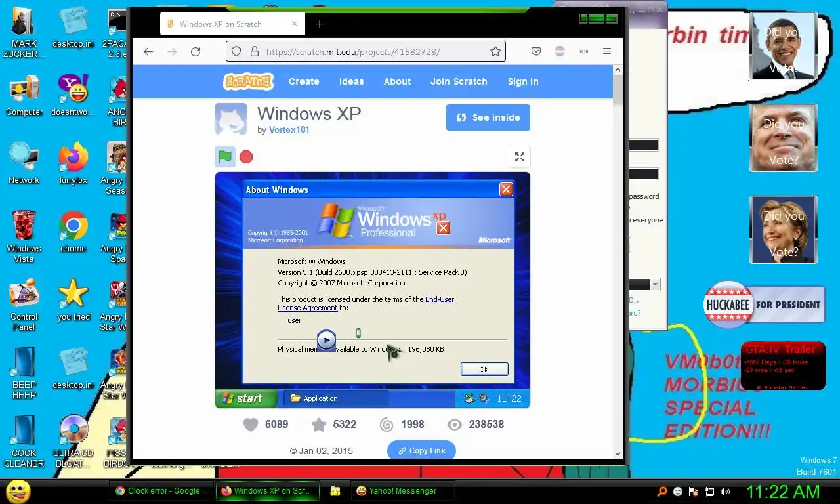The width and height of the screenshot is (840, 504).
Task: Go to the Scratch logo home
Action: click(x=248, y=81)
